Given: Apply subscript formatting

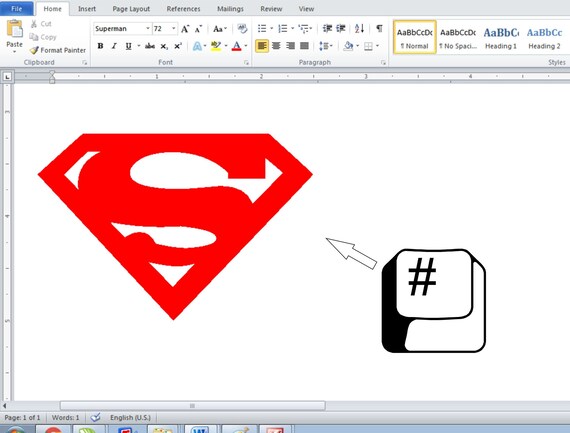Looking at the screenshot, I should [x=164, y=46].
